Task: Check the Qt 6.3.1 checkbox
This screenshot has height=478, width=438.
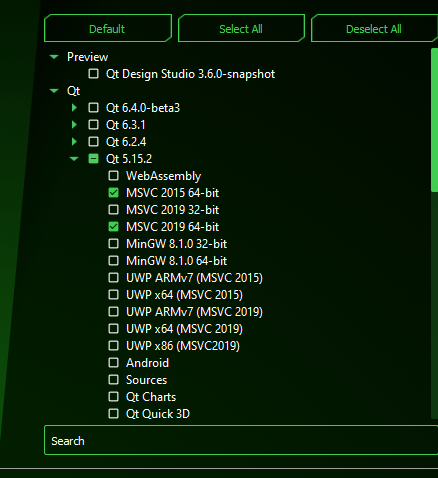Action: pos(93,125)
